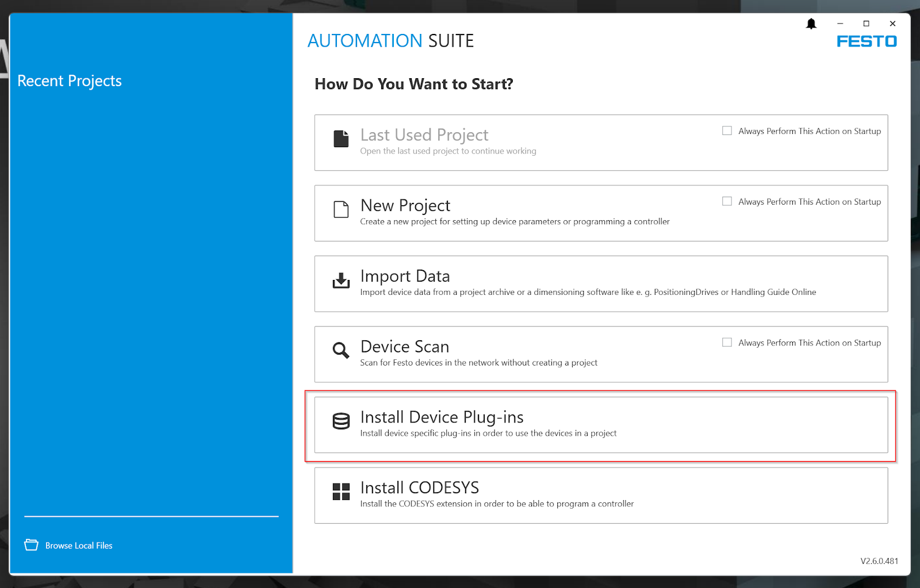Click Last Used Project 'Always Perform This Action' label
The height and width of the screenshot is (588, 920).
tap(810, 131)
